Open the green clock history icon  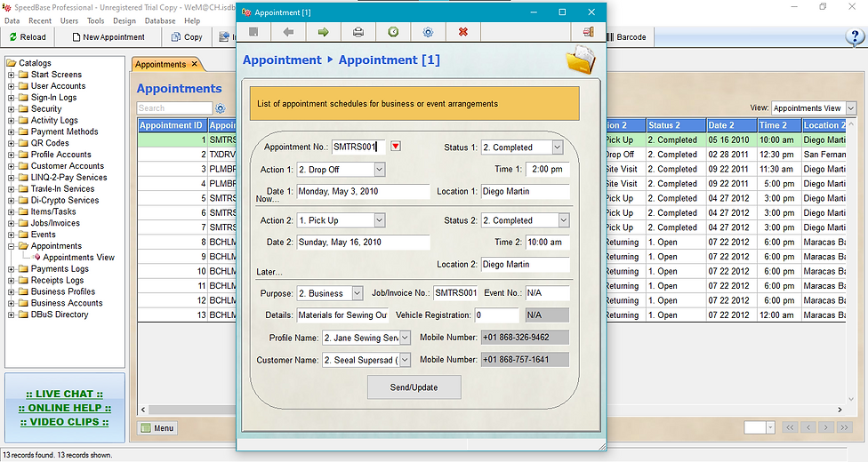coord(393,32)
